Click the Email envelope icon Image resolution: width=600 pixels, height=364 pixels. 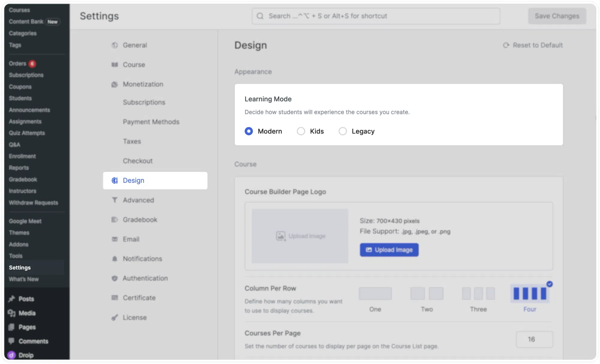coord(115,239)
